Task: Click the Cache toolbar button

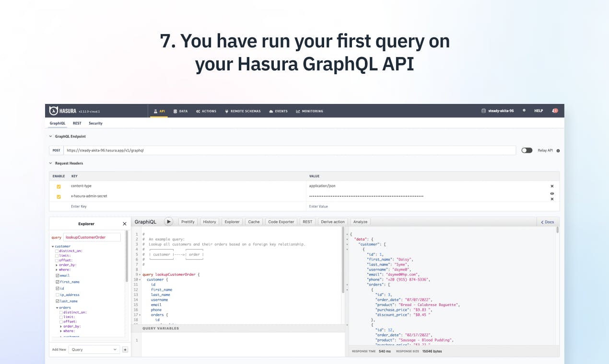Action: (254, 222)
